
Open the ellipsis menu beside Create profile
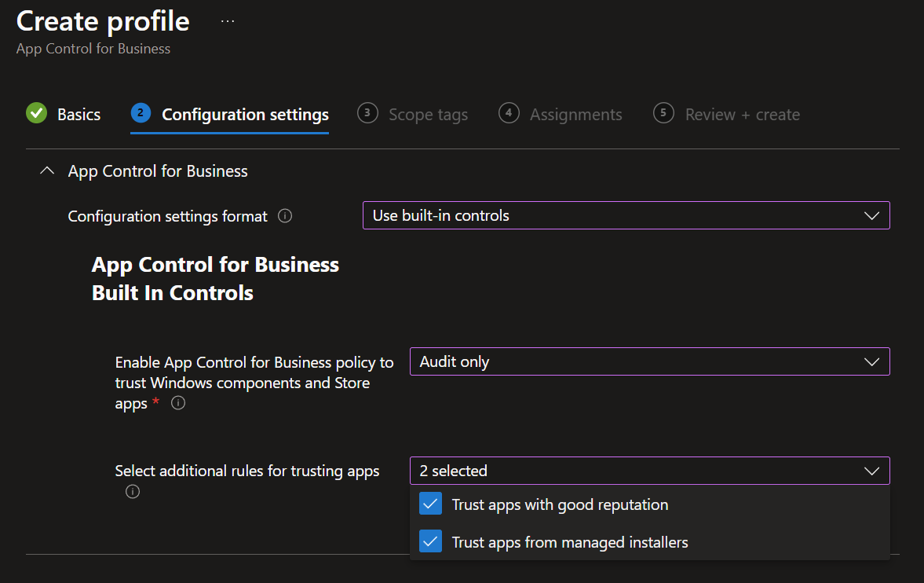click(x=228, y=21)
